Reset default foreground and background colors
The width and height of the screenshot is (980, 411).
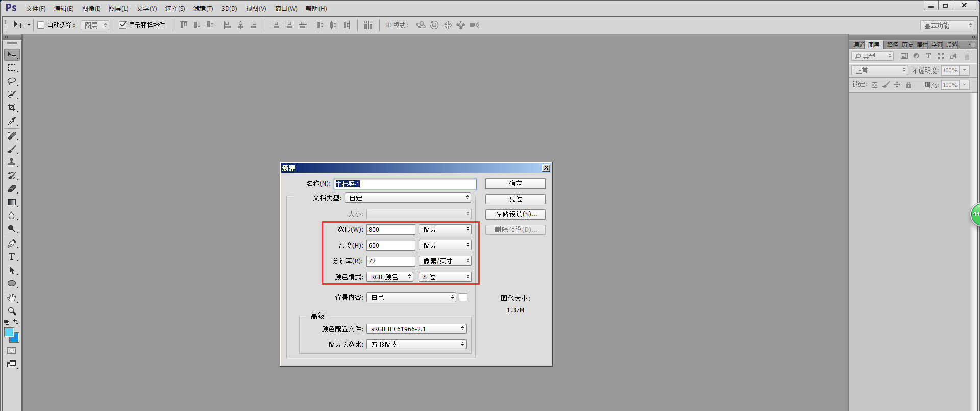7,322
